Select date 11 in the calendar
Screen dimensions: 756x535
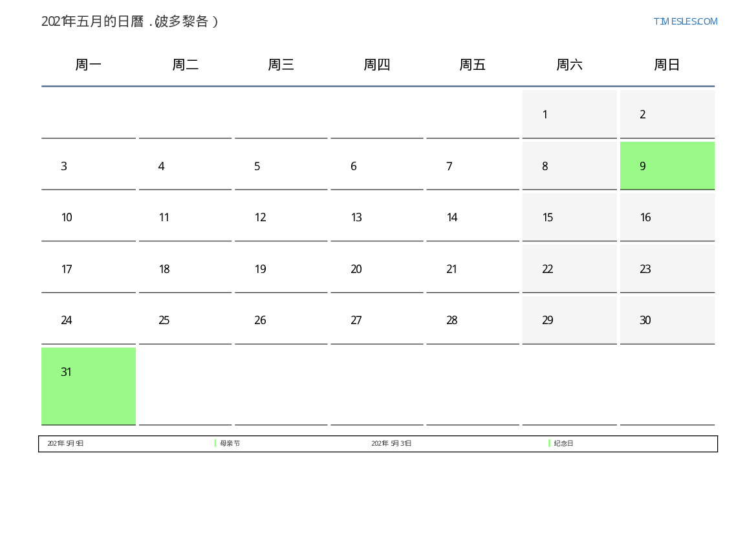coord(185,217)
